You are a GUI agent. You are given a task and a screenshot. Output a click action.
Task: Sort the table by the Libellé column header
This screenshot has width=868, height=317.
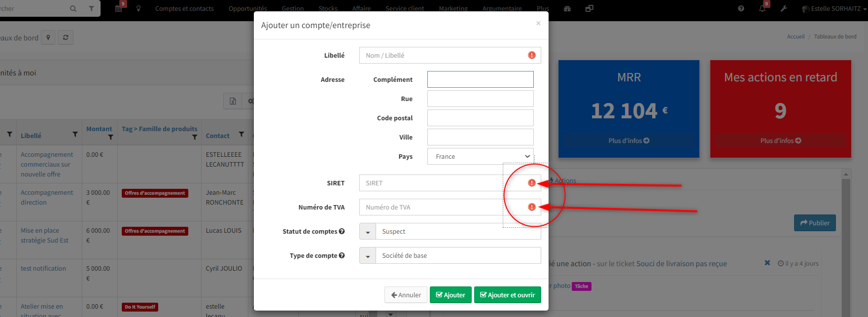[x=31, y=136]
